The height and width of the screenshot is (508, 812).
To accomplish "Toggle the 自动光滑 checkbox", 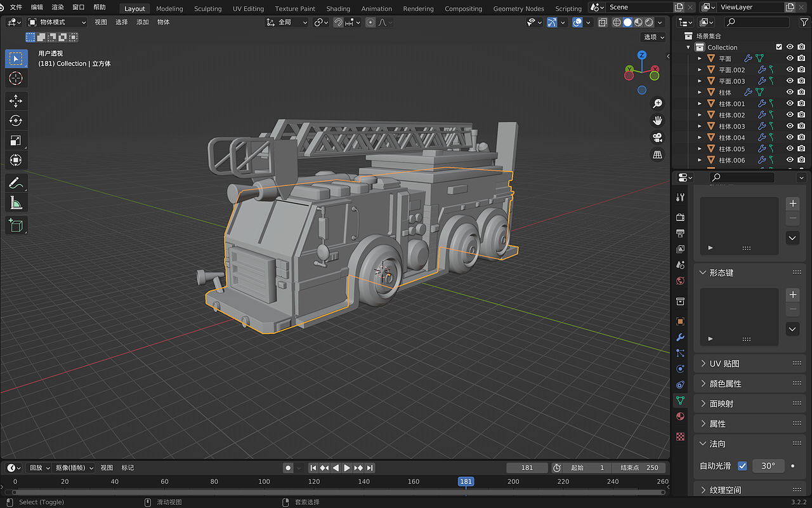I will 742,466.
